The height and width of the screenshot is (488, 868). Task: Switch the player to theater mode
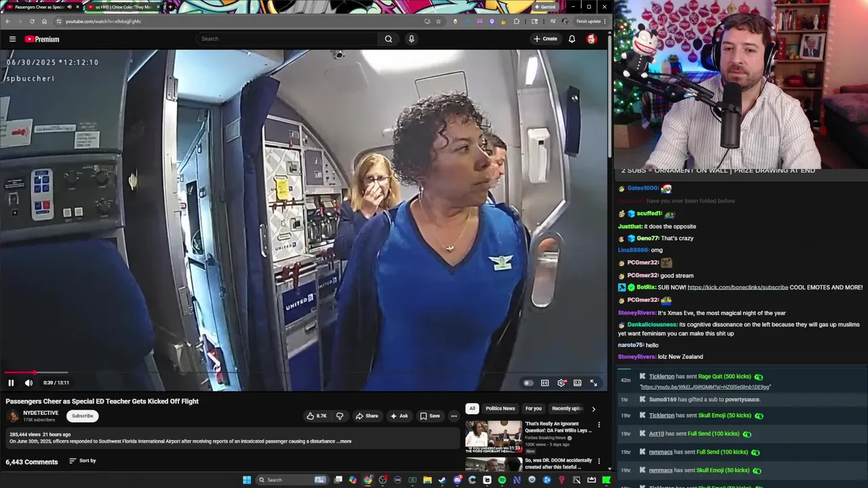577,383
